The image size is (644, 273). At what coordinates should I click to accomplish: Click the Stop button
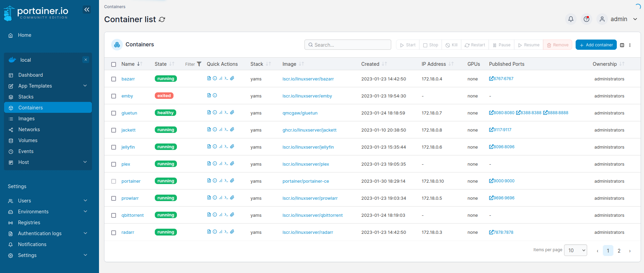click(x=431, y=45)
